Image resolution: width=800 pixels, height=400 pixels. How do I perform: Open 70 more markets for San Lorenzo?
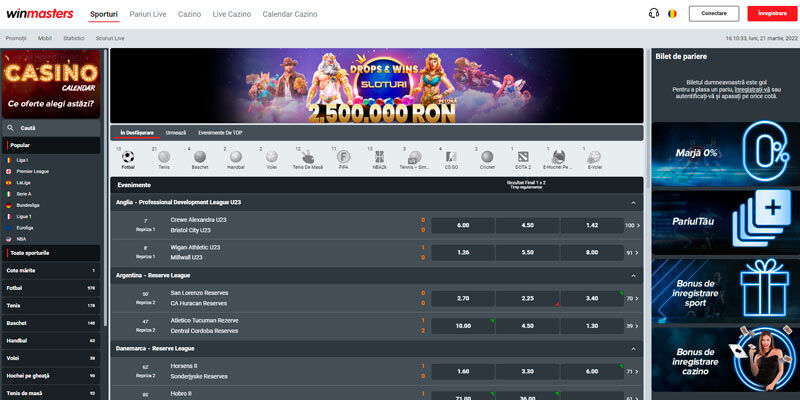coord(633,298)
